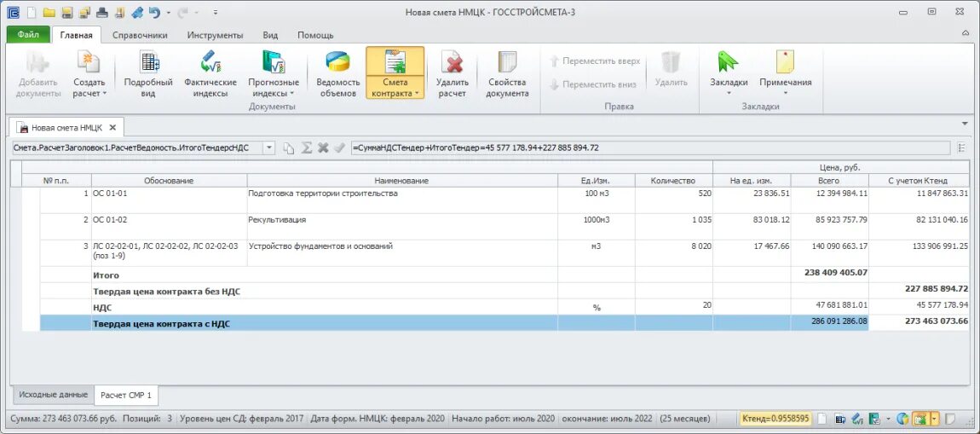This screenshot has height=434, width=980.
Task: Switch to the Помощь ribbon tab
Action: (315, 35)
